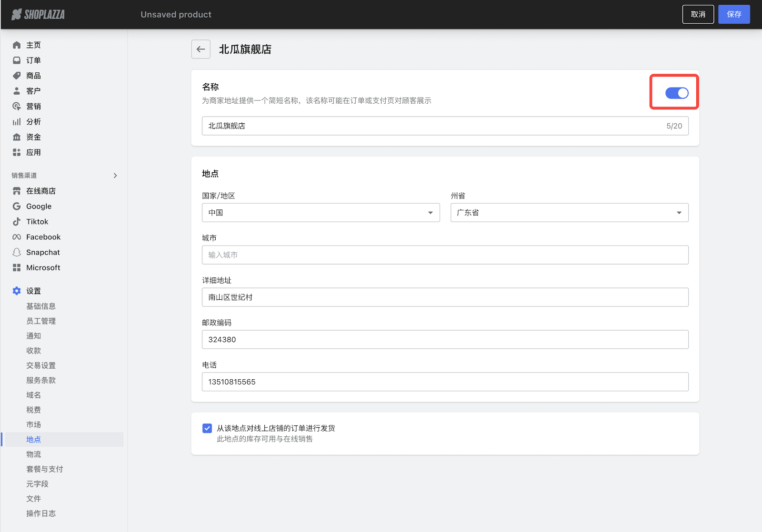Click the 营销 sidebar label

[33, 106]
